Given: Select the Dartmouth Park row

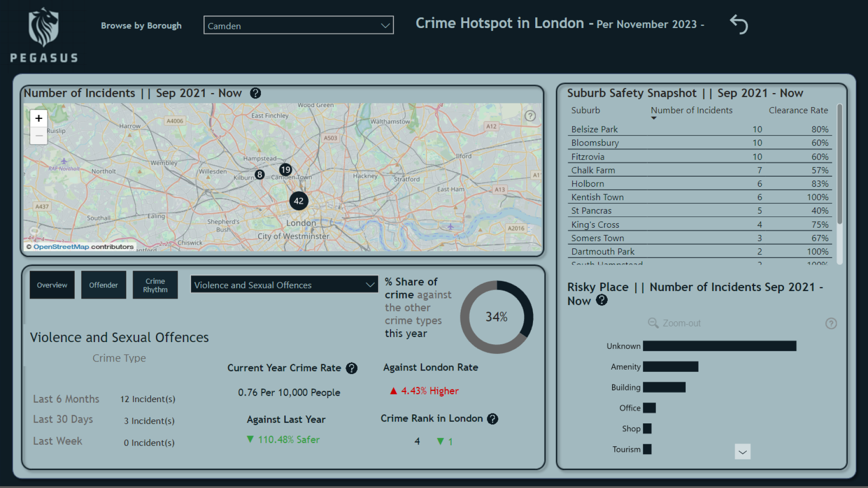Looking at the screenshot, I should point(699,252).
